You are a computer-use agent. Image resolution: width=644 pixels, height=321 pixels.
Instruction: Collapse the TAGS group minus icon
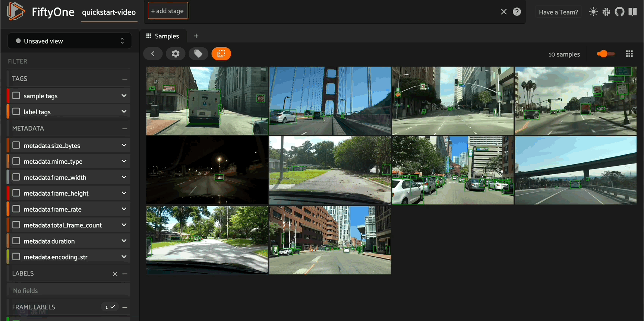tap(125, 79)
